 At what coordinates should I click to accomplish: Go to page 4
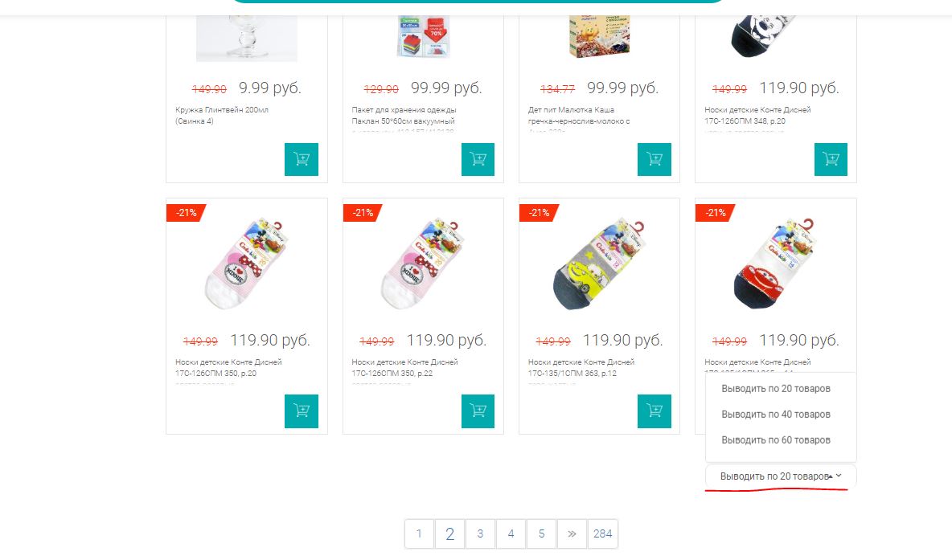click(x=511, y=534)
